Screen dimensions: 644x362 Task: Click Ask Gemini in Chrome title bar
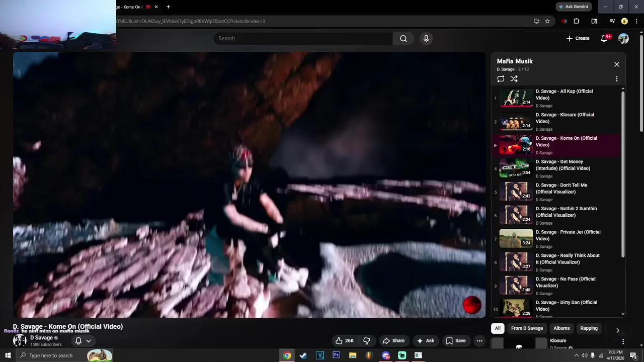click(574, 7)
